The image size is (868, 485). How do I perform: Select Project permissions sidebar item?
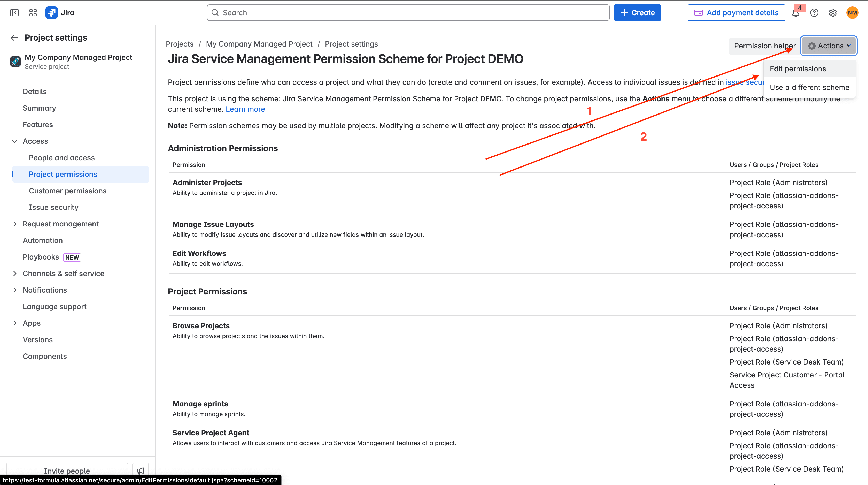point(81,174)
